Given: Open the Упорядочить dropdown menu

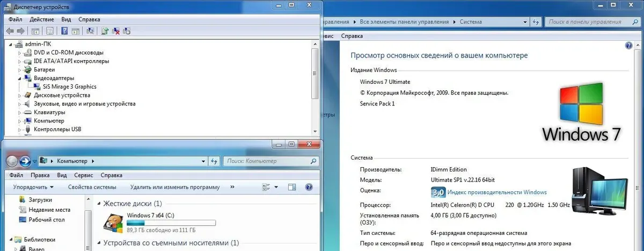Looking at the screenshot, I should [x=33, y=187].
